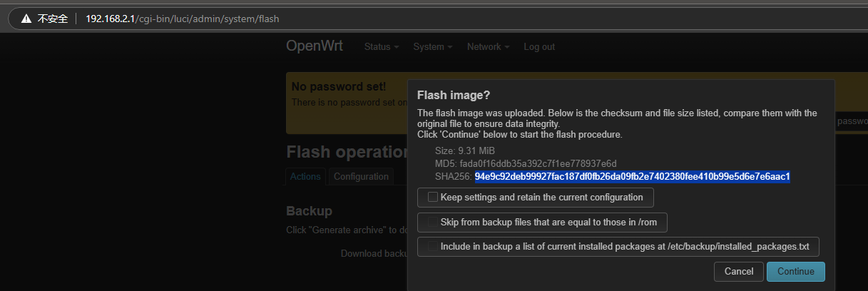Open the Configuration tab

(362, 177)
